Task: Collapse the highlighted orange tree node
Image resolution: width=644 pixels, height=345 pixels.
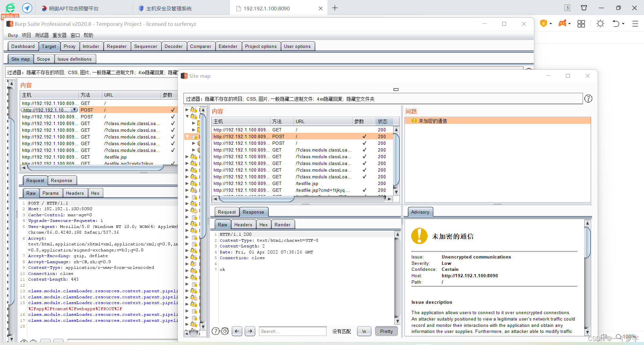Action: click(187, 136)
